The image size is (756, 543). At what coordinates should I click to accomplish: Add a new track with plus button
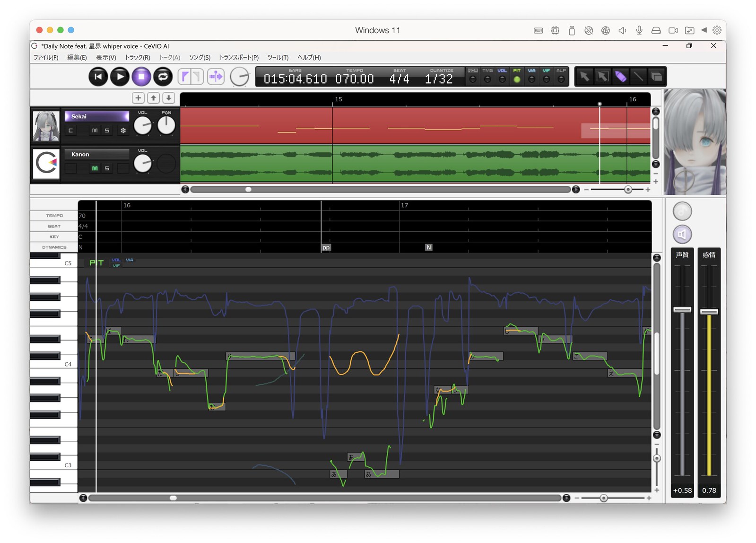click(x=138, y=98)
